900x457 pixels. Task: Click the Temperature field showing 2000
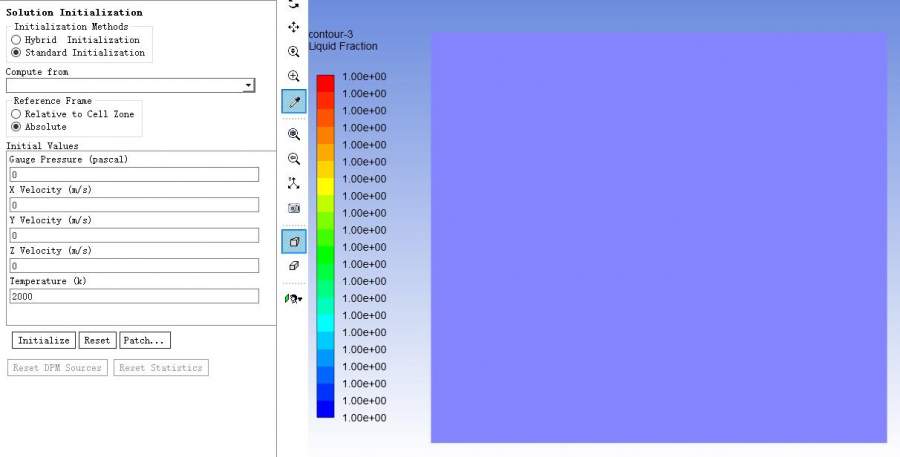click(x=134, y=296)
